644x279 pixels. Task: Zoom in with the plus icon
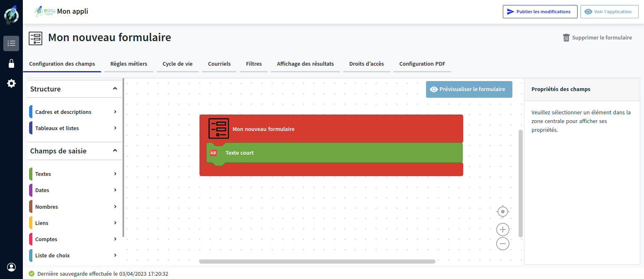pyautogui.click(x=503, y=230)
